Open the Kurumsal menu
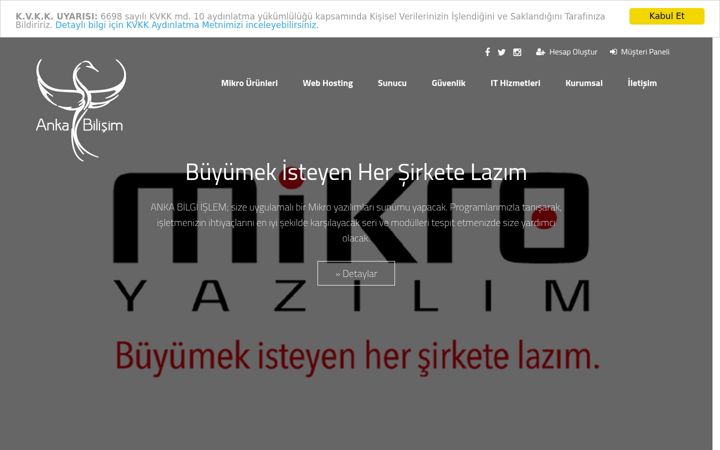This screenshot has width=720, height=450. (584, 83)
